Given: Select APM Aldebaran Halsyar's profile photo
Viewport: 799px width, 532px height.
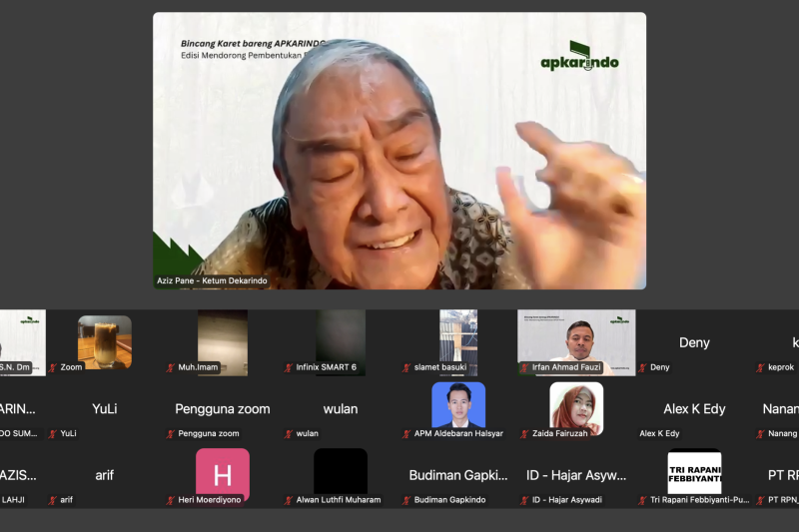Looking at the screenshot, I should pyautogui.click(x=458, y=404).
